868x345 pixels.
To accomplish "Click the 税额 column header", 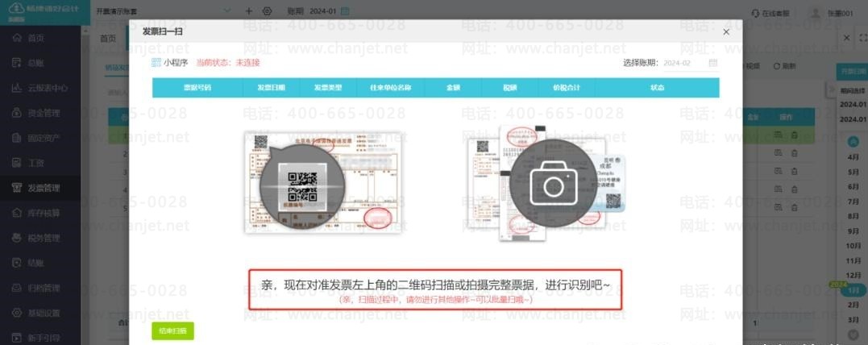I will pos(509,88).
